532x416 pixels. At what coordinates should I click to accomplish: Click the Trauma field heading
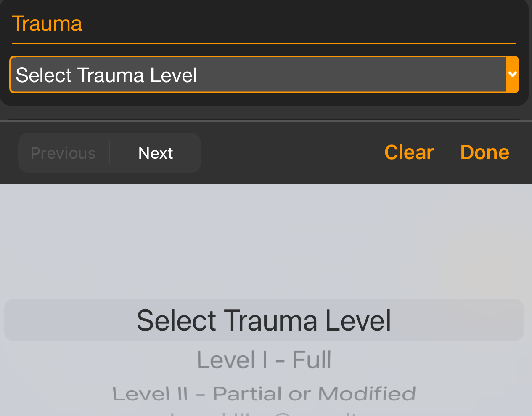(x=47, y=24)
